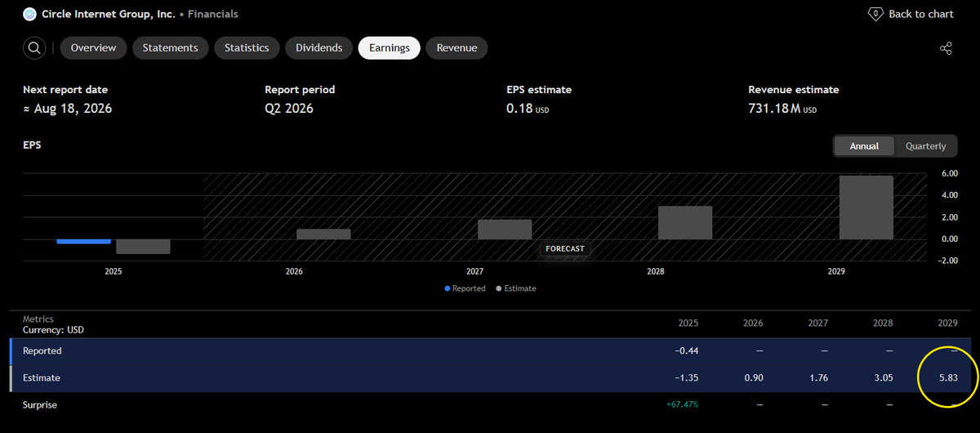This screenshot has width=980, height=433.
Task: Open the Statistics tab
Action: pyautogui.click(x=247, y=48)
